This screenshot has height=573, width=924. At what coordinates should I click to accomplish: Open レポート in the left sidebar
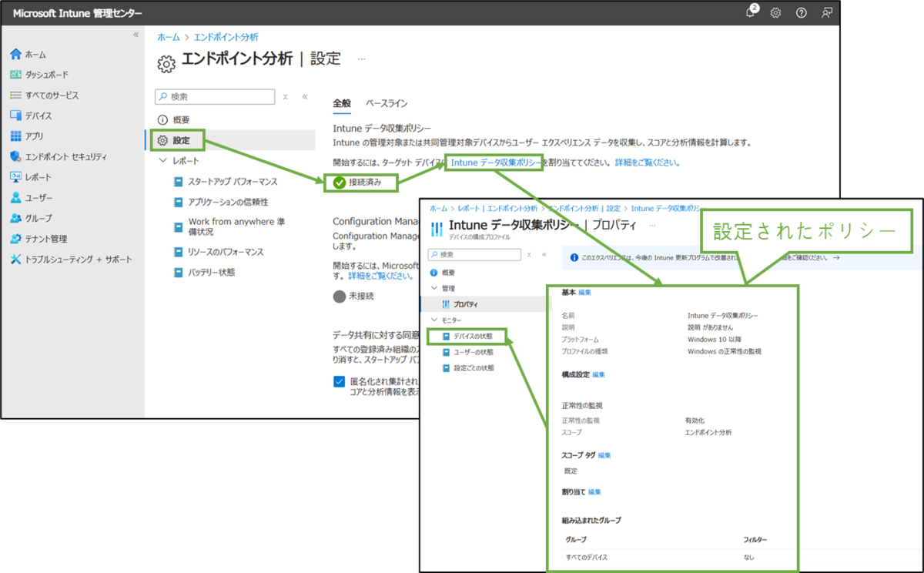coord(32,177)
